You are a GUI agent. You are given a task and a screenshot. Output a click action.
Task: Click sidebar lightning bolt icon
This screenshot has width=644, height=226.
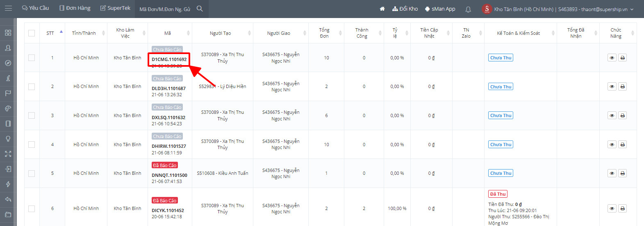click(x=8, y=184)
